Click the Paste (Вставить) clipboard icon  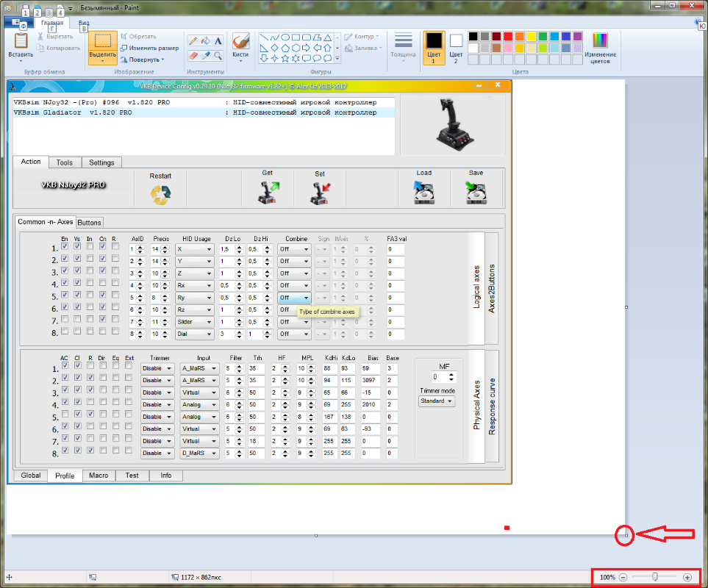[21, 40]
